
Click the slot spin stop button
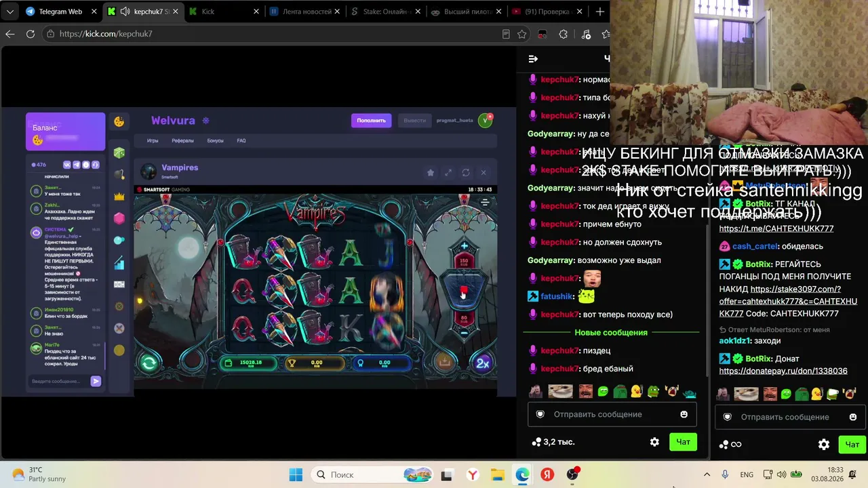tap(464, 291)
